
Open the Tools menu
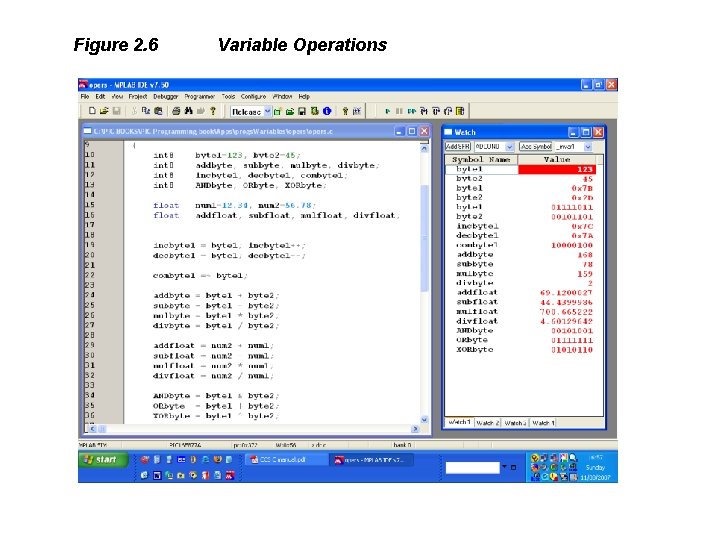(228, 97)
